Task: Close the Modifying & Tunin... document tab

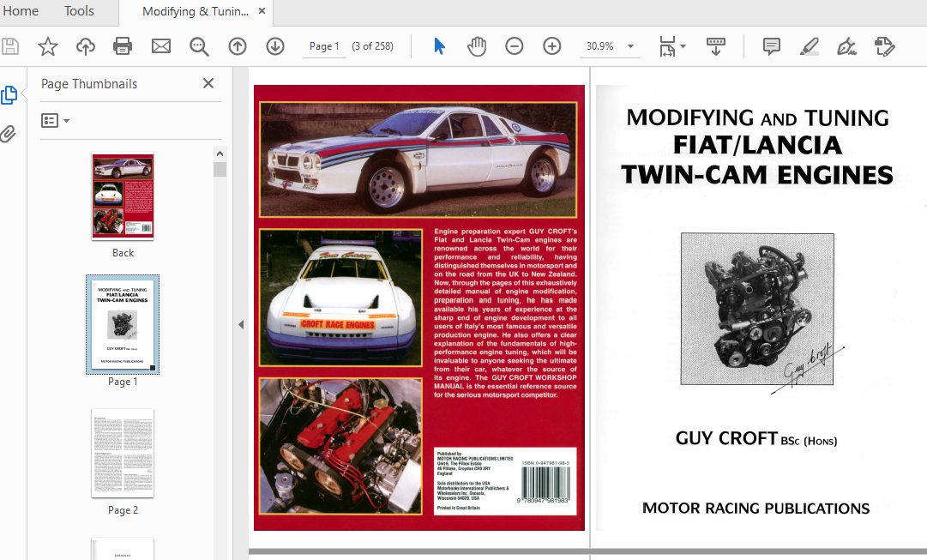Action: point(262,10)
